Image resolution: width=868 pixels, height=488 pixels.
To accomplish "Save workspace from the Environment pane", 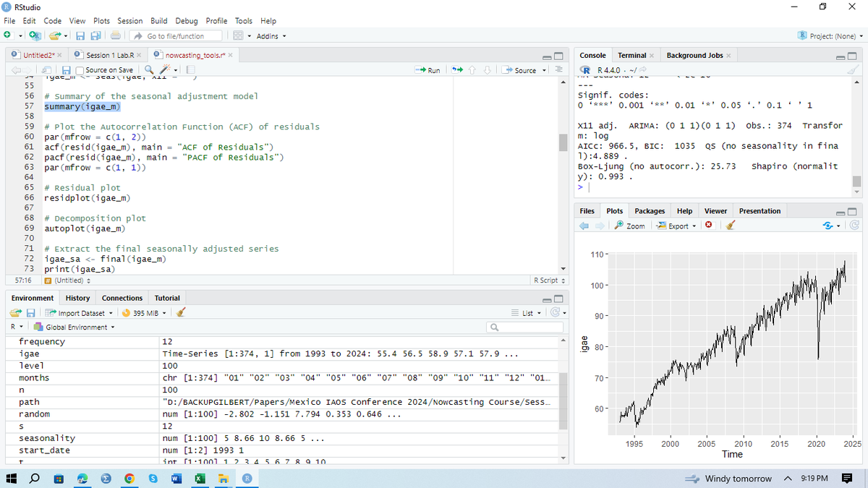I will [32, 313].
